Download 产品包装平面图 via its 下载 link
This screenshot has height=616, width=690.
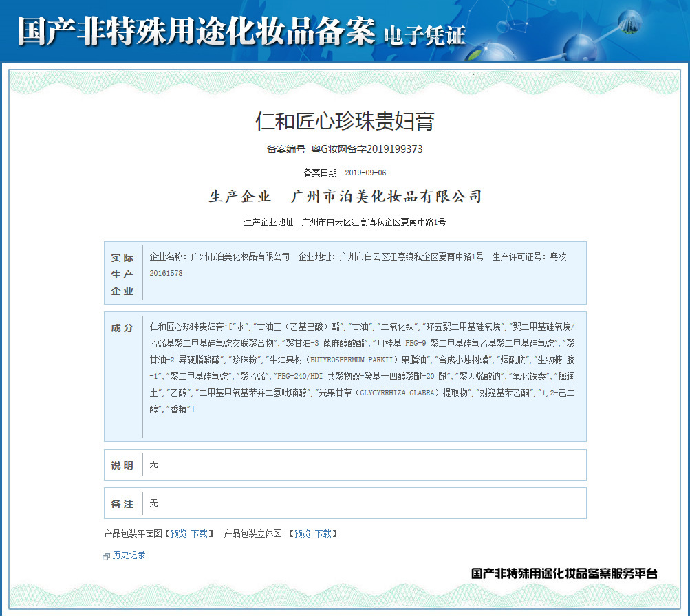pyautogui.click(x=200, y=533)
